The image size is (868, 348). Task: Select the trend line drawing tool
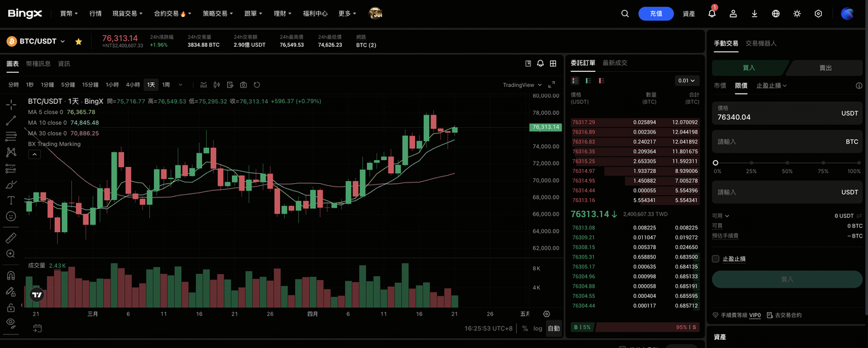point(11,120)
